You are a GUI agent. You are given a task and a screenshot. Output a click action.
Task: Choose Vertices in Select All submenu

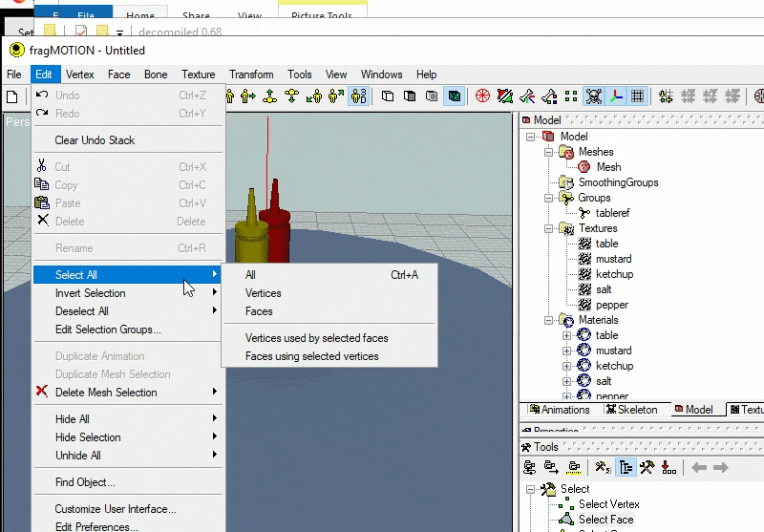329,293
